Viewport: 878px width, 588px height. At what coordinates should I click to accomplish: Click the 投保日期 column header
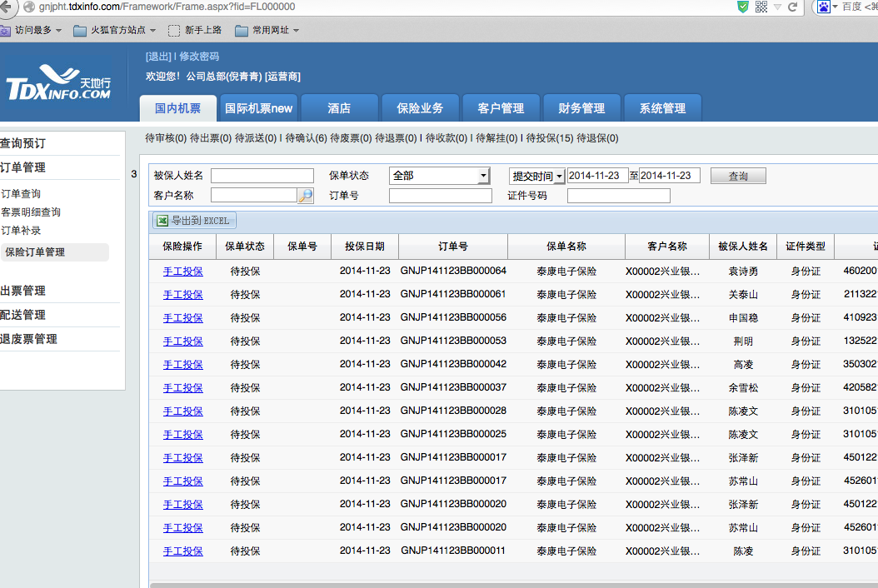tap(365, 247)
